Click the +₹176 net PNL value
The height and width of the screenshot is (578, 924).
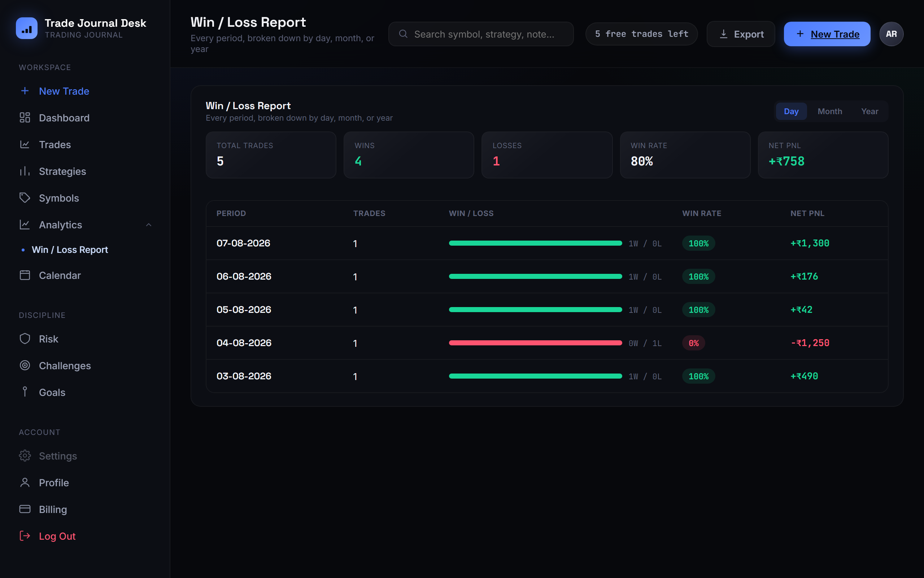pos(804,276)
